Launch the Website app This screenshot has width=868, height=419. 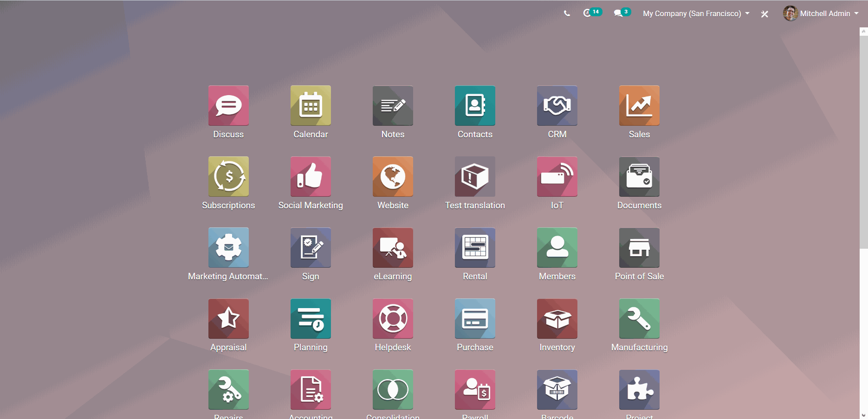393,177
